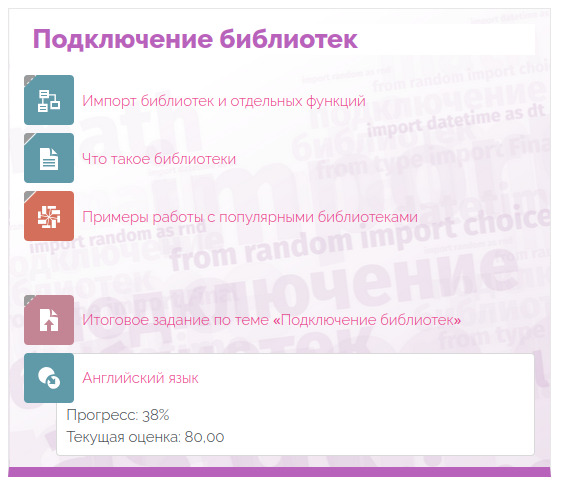Click gray corner marker on lesson icon
The height and width of the screenshot is (488, 561).
tap(29, 80)
